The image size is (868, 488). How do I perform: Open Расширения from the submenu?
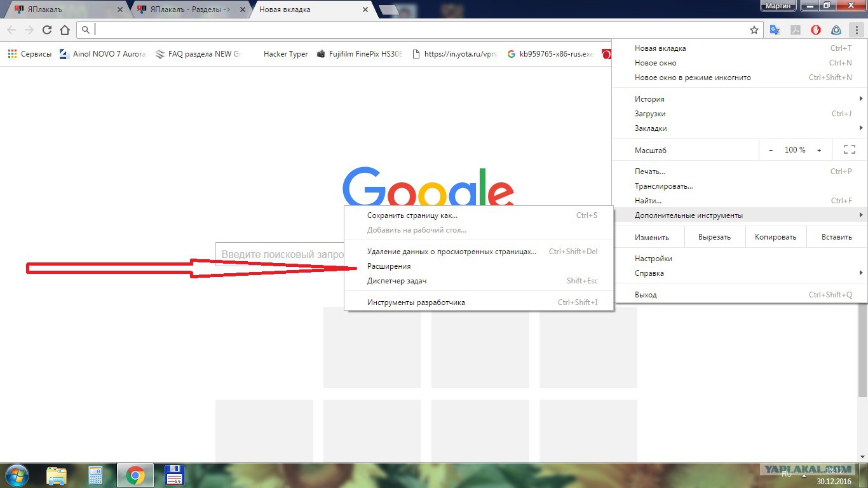pyautogui.click(x=479, y=266)
